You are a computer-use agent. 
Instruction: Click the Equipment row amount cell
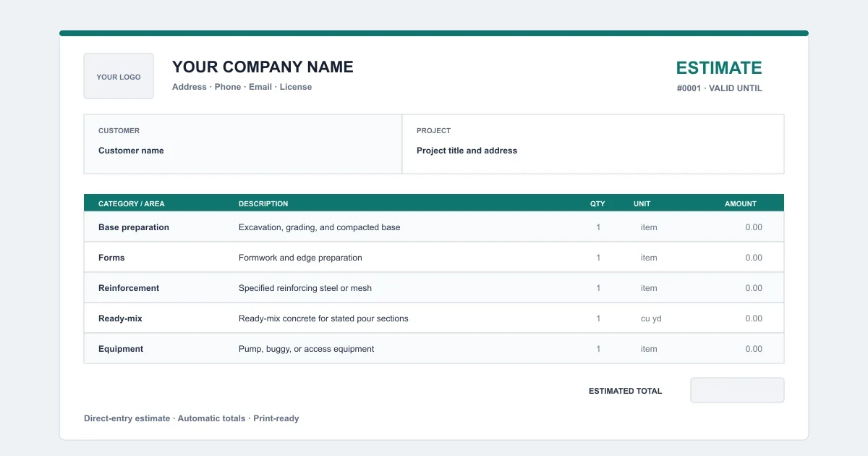[754, 349]
